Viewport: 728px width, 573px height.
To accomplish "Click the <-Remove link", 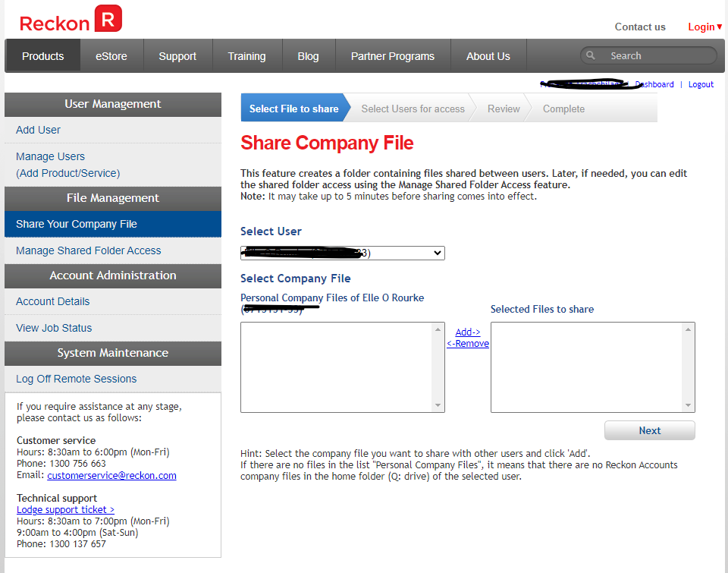I will pyautogui.click(x=468, y=344).
